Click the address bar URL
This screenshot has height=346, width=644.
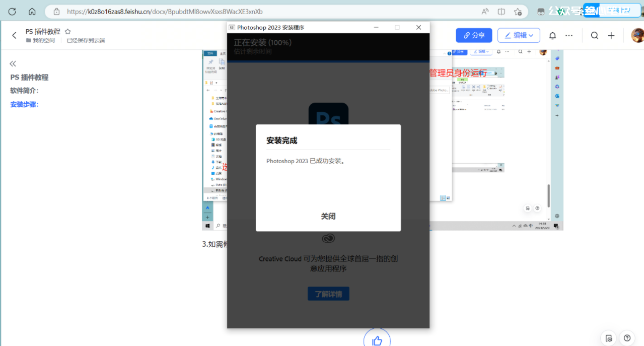pos(165,11)
